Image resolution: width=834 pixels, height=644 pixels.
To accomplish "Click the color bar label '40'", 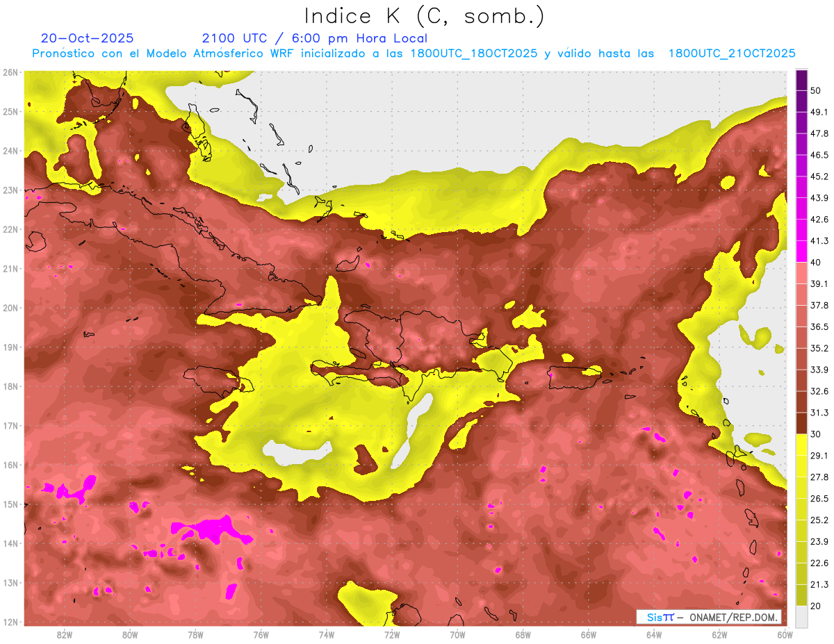I will coord(817,263).
